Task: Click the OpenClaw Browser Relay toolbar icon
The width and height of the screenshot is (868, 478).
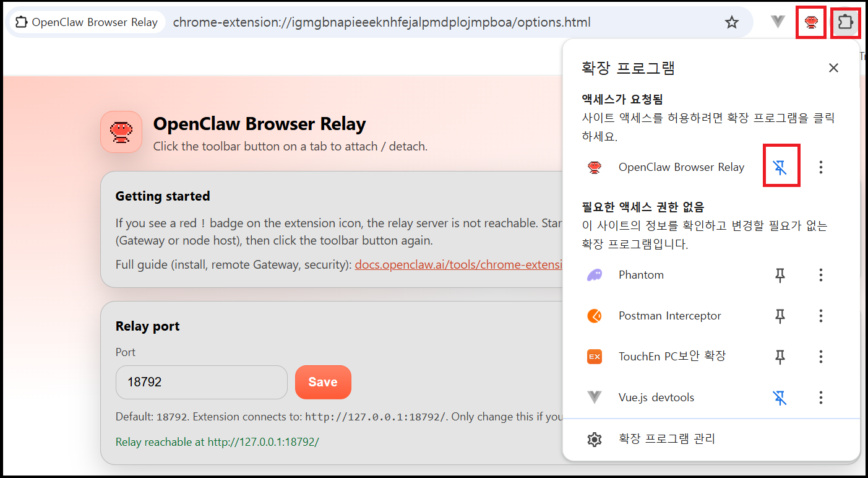Action: [812, 23]
